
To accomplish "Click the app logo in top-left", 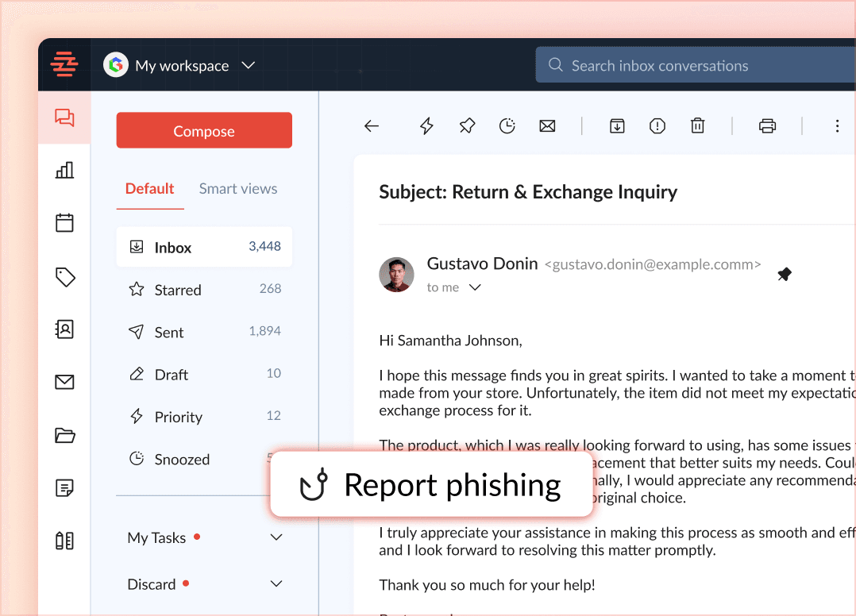I will tap(64, 64).
